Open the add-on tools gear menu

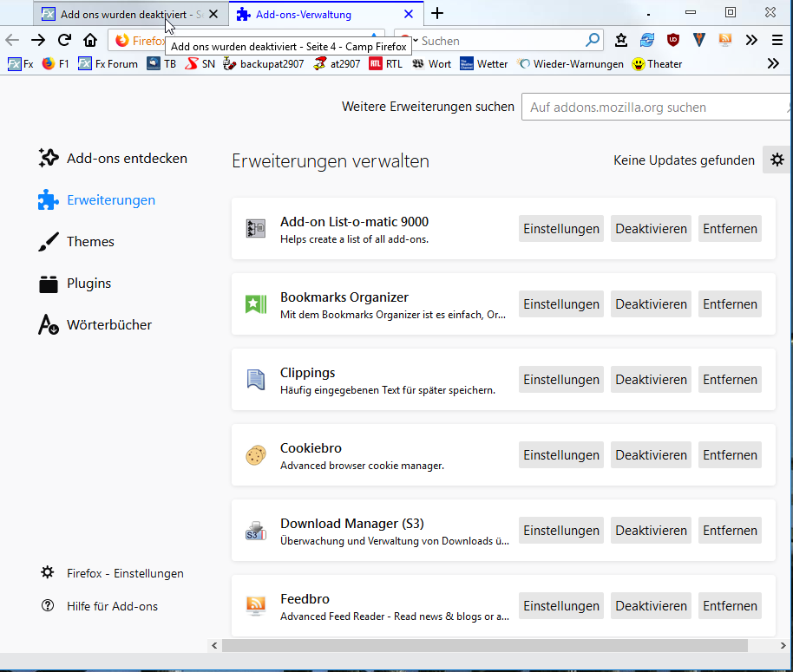pos(777,160)
